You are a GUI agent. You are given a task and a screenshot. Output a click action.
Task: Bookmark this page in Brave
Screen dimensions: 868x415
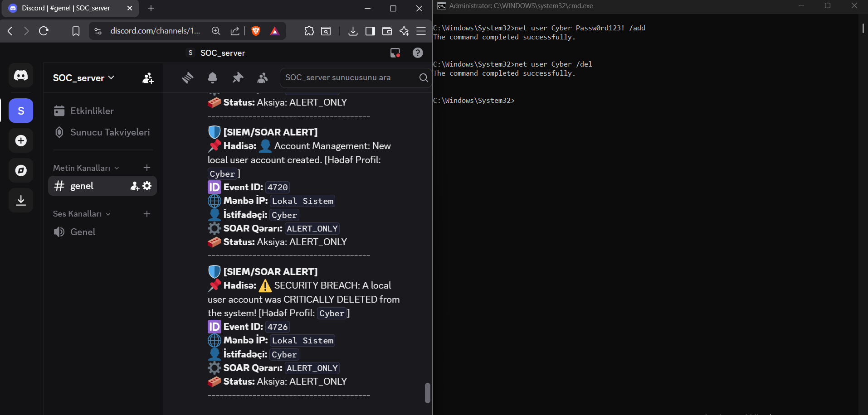[76, 31]
